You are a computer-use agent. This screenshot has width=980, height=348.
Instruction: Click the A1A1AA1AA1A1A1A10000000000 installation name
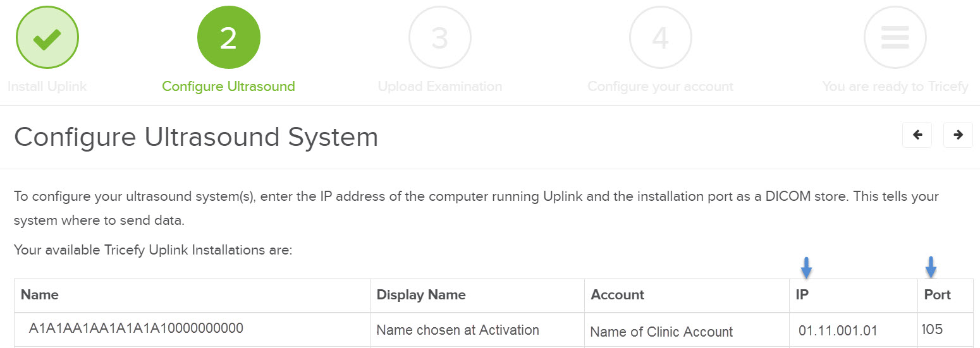[136, 328]
